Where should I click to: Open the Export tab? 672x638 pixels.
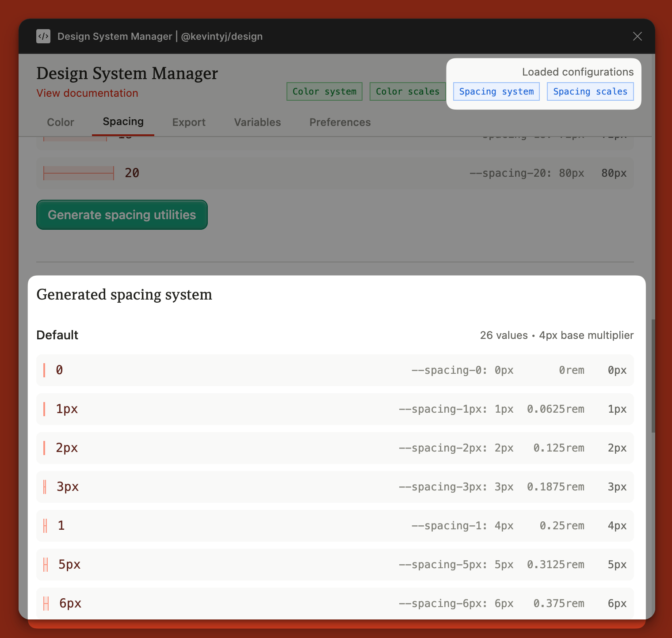point(189,122)
